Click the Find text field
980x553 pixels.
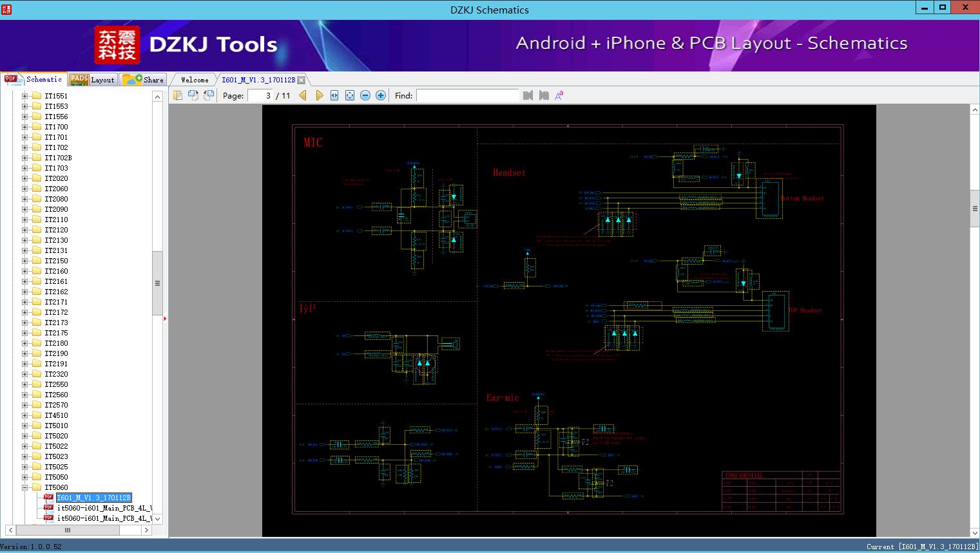pos(467,95)
